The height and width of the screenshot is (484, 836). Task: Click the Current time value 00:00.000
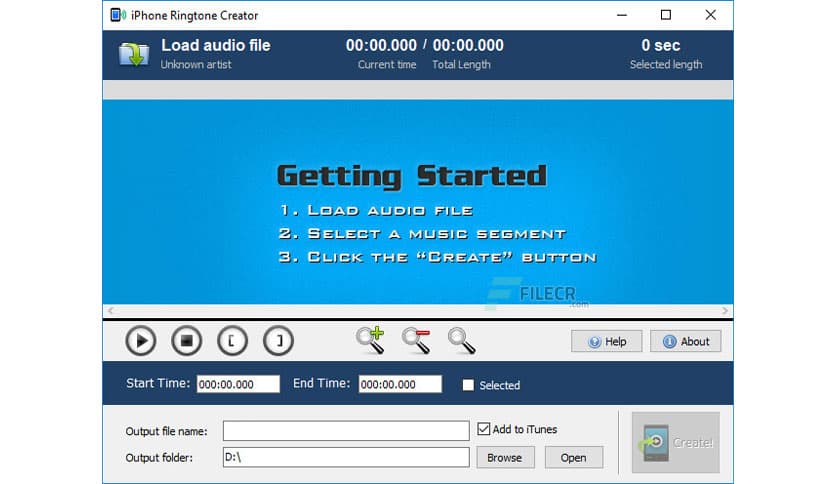(x=381, y=45)
